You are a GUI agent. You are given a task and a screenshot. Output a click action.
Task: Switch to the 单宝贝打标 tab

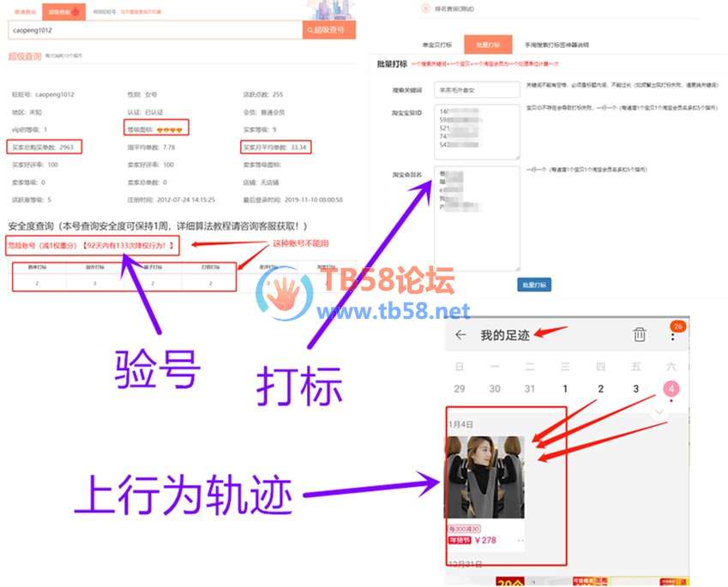[437, 45]
